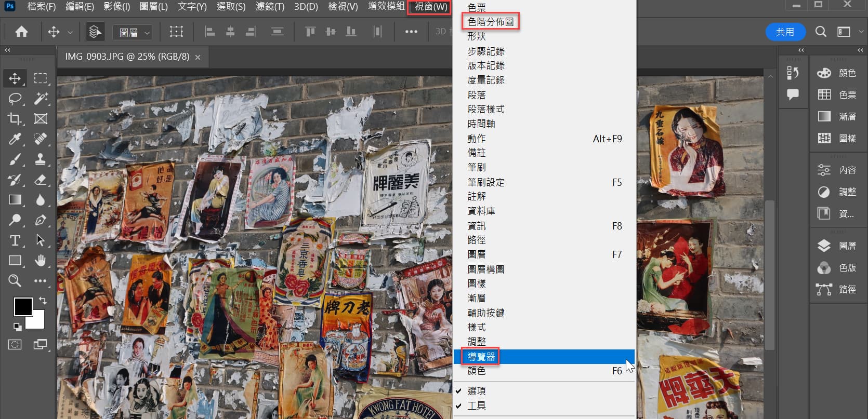
Task: Select the Move tool in the toolbox
Action: point(15,78)
